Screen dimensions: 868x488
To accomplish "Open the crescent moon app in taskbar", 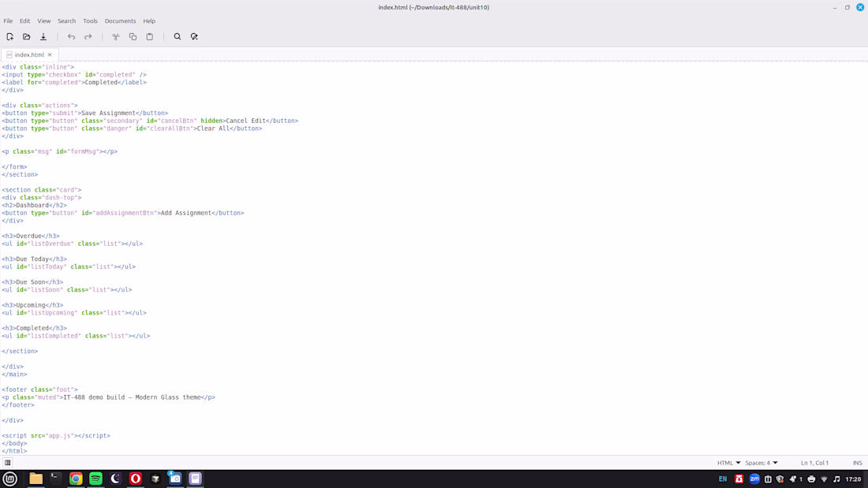I will coord(116,479).
